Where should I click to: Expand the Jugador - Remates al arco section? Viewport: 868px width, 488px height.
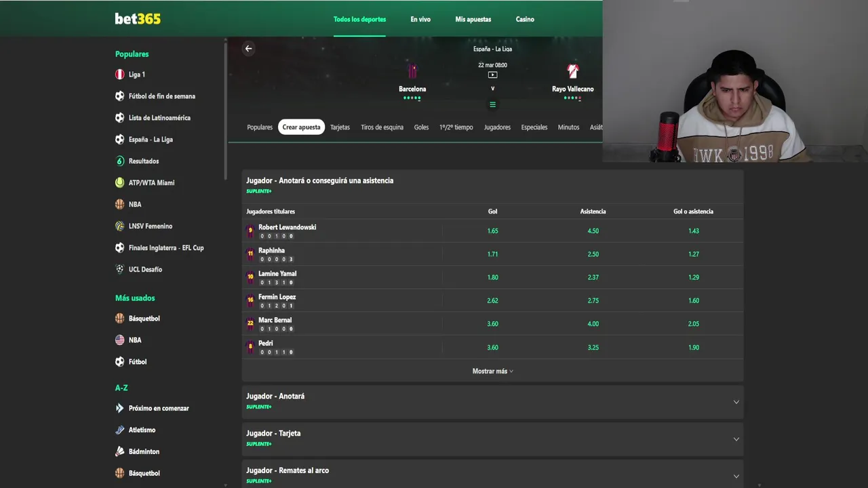[492, 474]
